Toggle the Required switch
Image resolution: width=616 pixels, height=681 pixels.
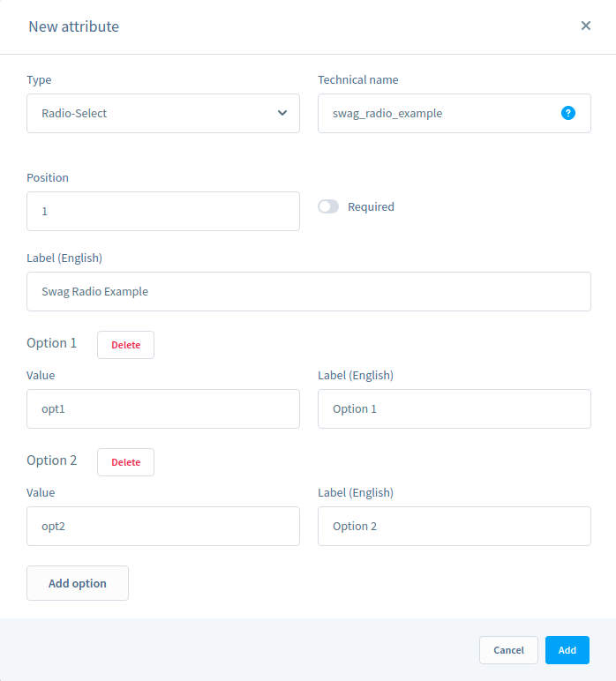[x=328, y=206]
